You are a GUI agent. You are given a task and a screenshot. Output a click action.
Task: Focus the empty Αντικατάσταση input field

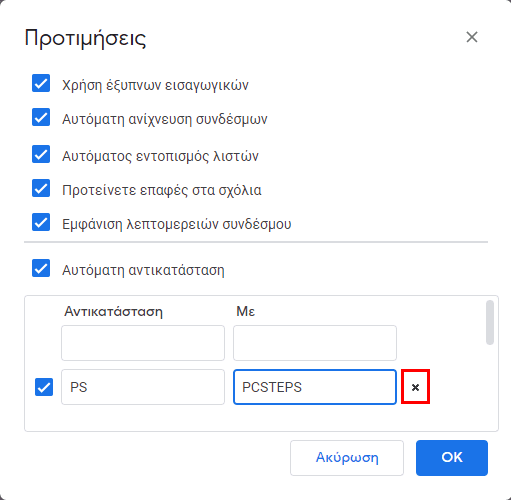click(x=143, y=343)
